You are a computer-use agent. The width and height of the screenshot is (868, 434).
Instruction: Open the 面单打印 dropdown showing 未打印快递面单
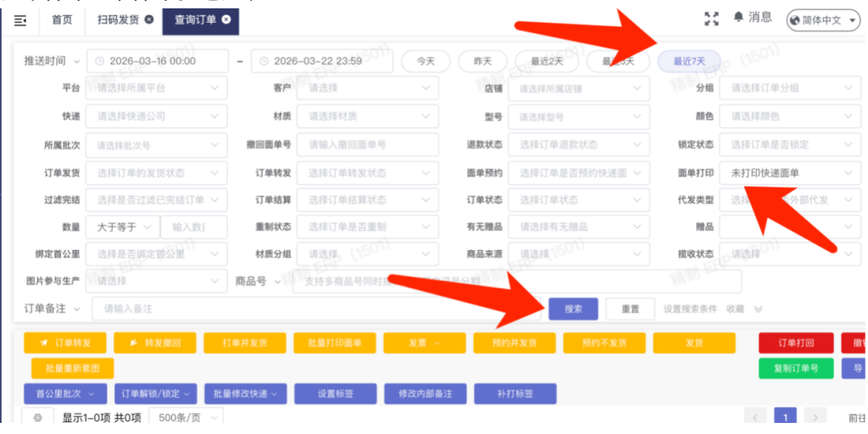coord(788,173)
